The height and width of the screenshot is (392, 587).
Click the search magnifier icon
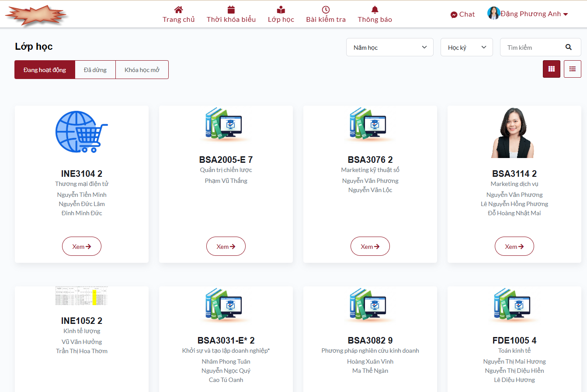click(568, 47)
